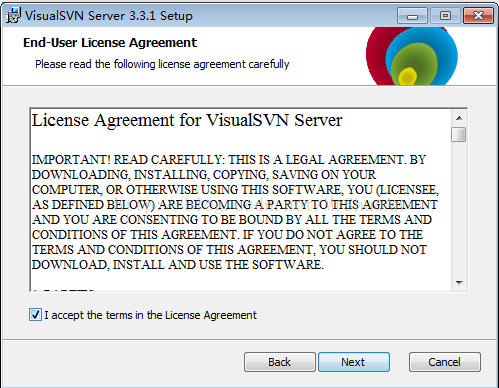Go to the previous step with Back
This screenshot has height=388, width=499.
point(280,362)
